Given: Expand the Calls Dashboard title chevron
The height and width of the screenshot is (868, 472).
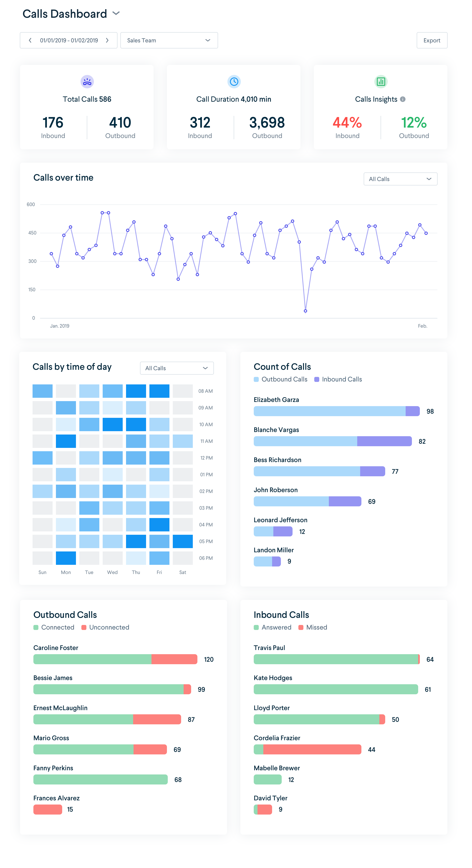Looking at the screenshot, I should [x=116, y=14].
